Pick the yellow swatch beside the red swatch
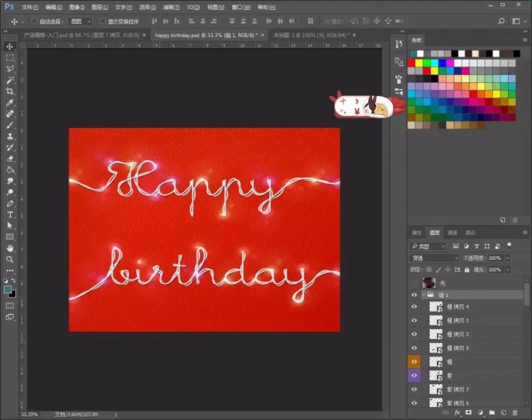Image resolution: width=532 pixels, height=420 pixels. coord(420,63)
